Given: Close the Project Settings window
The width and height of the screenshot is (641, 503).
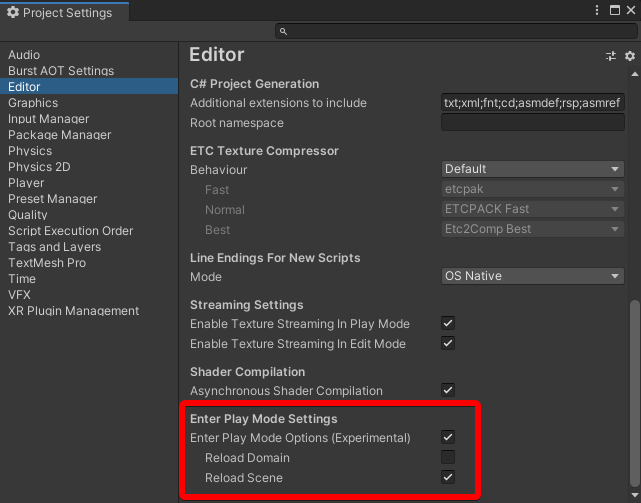Looking at the screenshot, I should 629,10.
